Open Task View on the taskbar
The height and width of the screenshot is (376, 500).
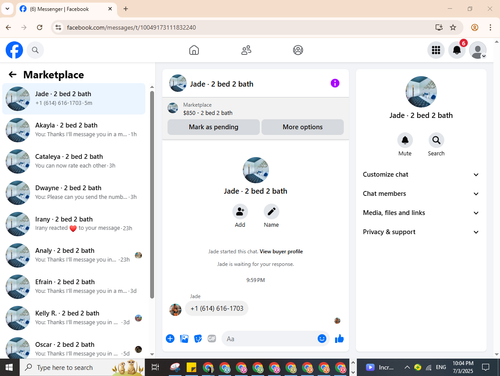tap(155, 367)
